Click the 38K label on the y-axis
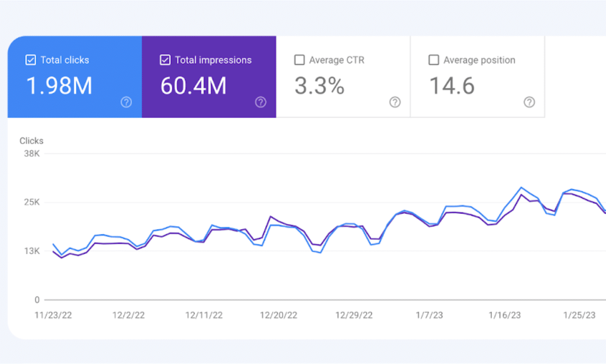 (x=32, y=153)
